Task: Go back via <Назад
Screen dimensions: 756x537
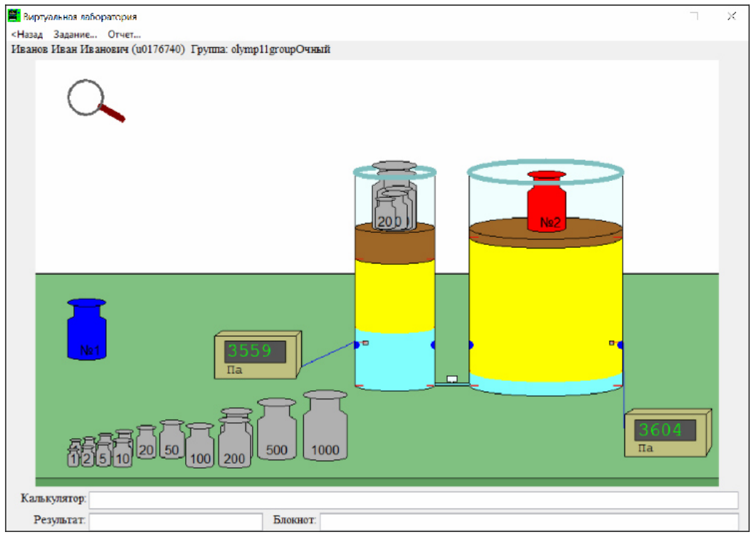Action: tap(27, 34)
